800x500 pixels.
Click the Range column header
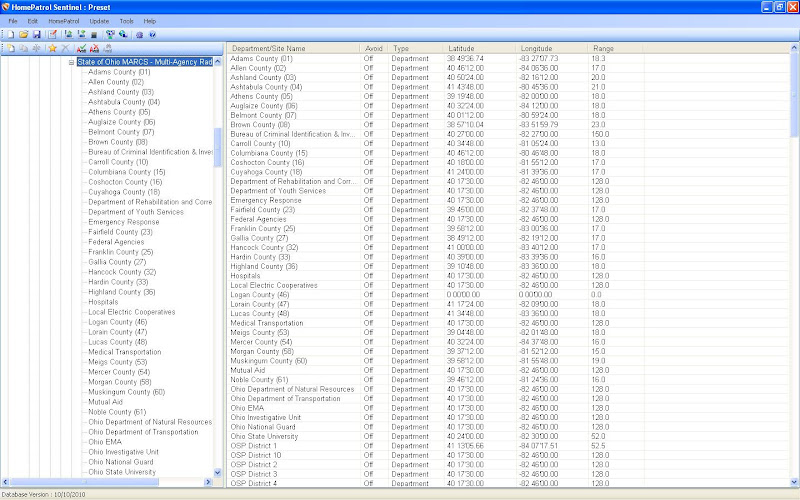tap(603, 48)
